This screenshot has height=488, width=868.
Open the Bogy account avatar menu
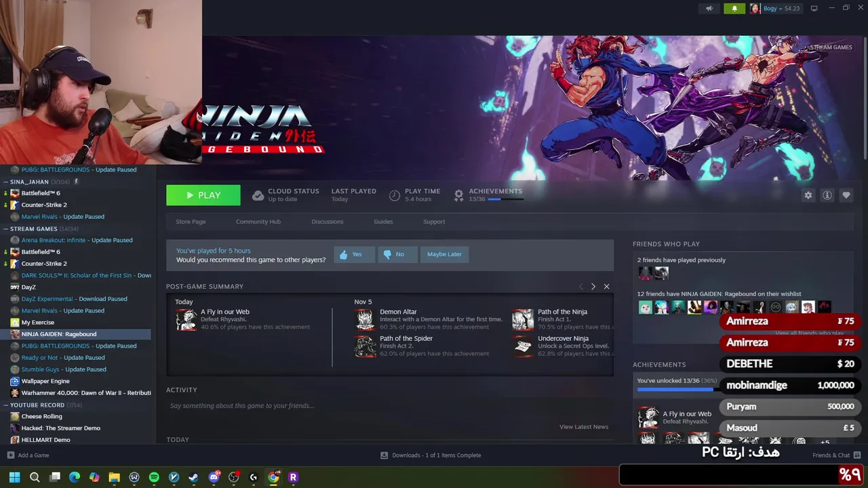(x=755, y=9)
